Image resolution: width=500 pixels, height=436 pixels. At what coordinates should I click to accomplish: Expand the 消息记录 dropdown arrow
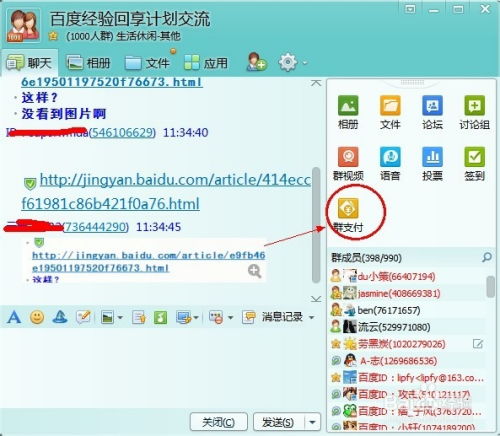tap(312, 317)
